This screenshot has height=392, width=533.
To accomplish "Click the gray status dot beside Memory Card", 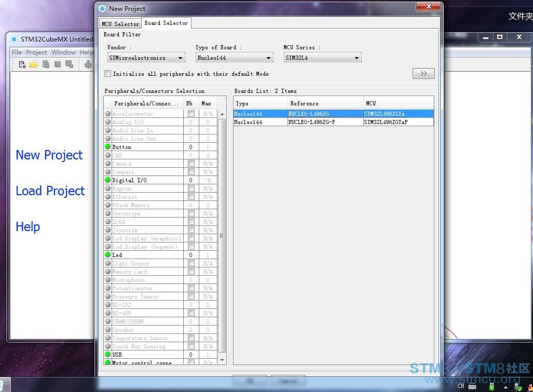I will click(x=108, y=272).
